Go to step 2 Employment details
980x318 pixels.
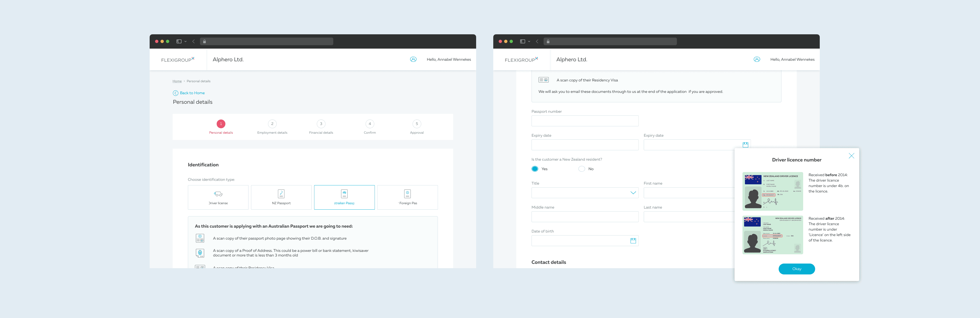tap(272, 127)
